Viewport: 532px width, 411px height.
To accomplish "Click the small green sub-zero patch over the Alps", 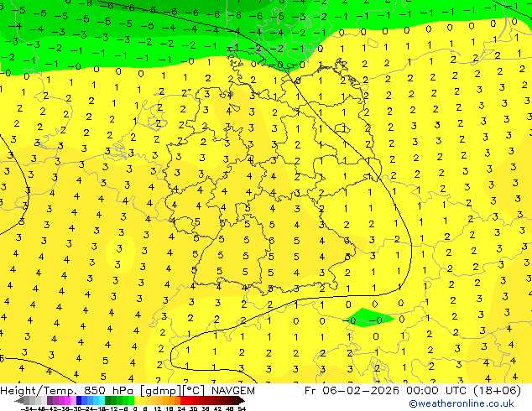I will pyautogui.click(x=369, y=317).
